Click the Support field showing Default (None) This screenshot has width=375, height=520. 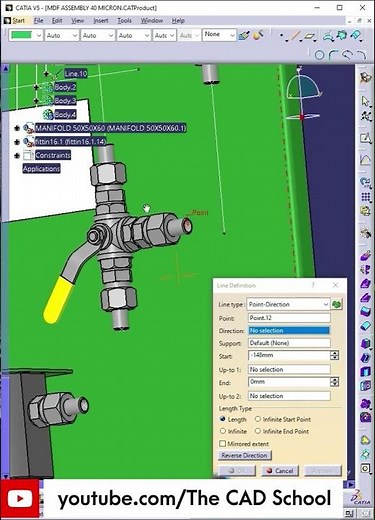tap(289, 343)
